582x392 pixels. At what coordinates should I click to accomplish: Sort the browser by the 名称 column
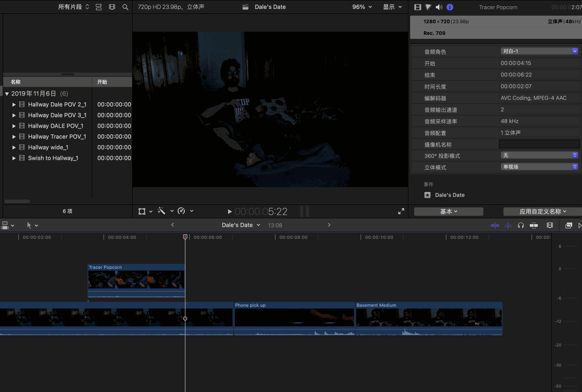47,82
